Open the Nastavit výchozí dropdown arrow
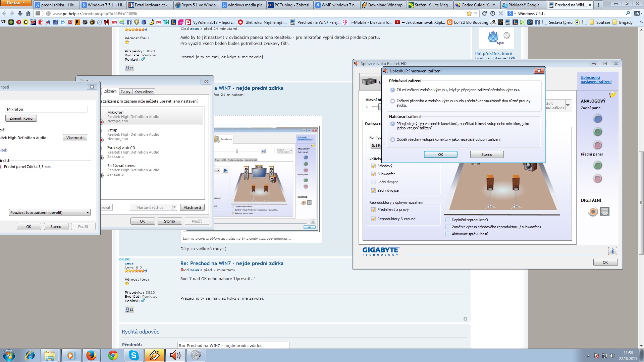The image size is (644, 362). point(174,207)
